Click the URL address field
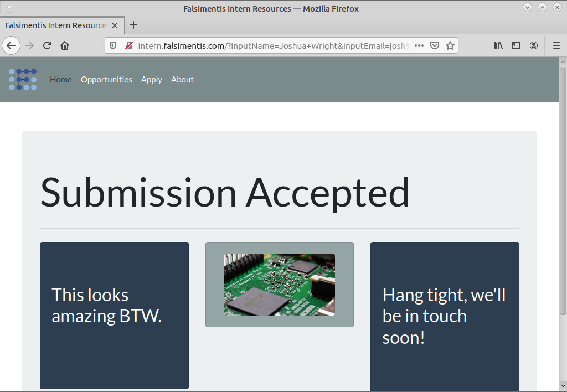The height and width of the screenshot is (392, 567). coord(273,45)
